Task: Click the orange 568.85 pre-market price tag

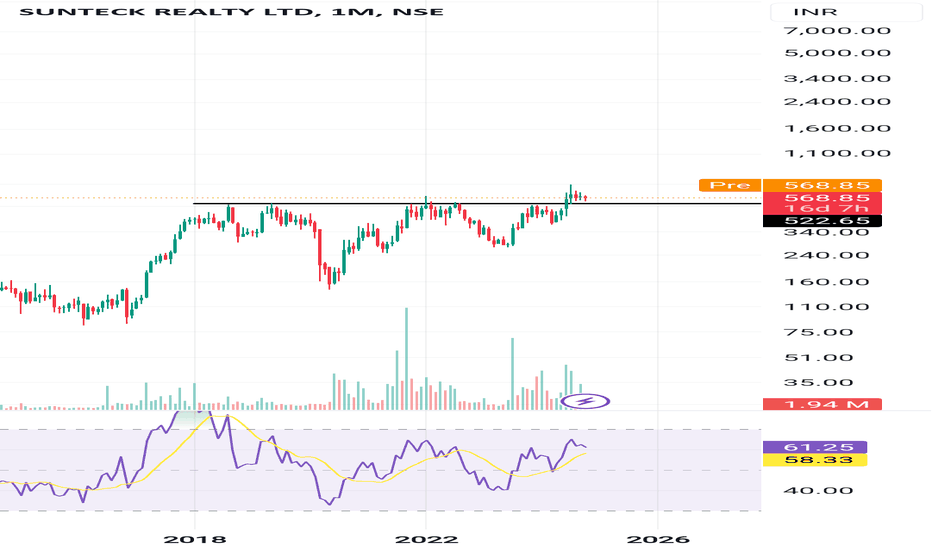Action: point(822,185)
